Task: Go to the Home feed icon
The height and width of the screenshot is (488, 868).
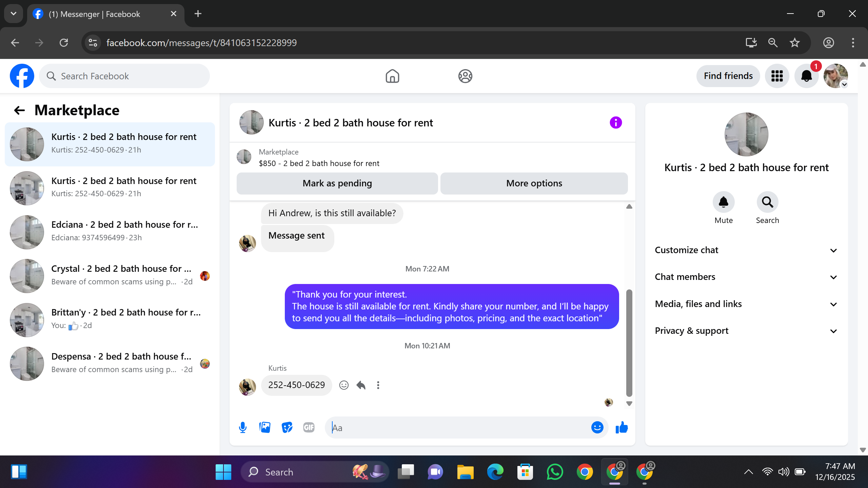Action: click(x=392, y=76)
